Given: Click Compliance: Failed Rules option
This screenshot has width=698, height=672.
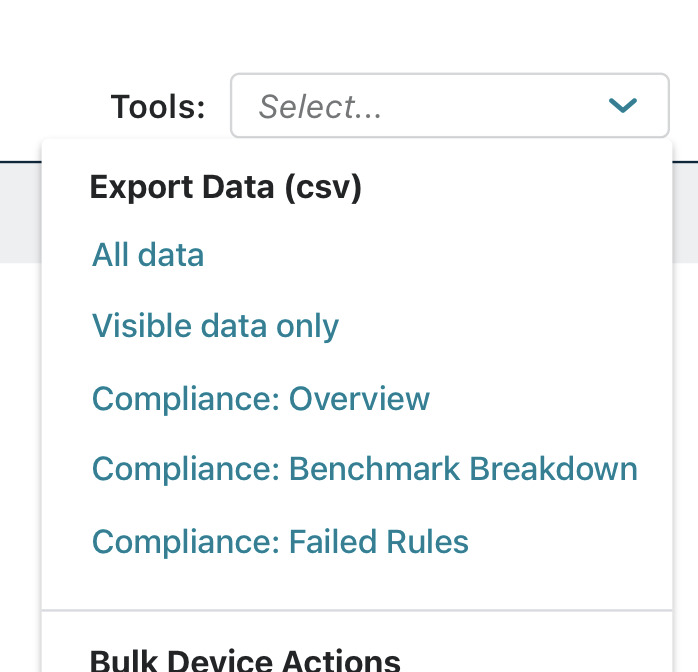Looking at the screenshot, I should (280, 542).
